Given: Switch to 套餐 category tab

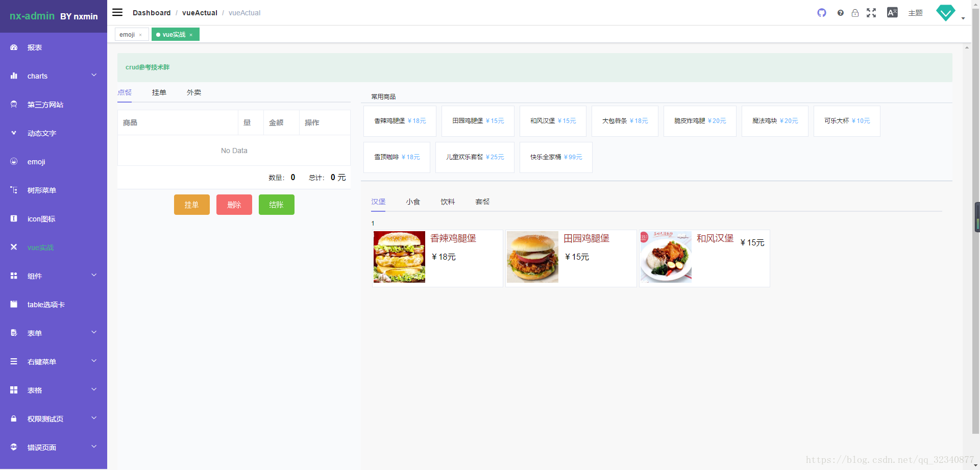Looking at the screenshot, I should (482, 202).
